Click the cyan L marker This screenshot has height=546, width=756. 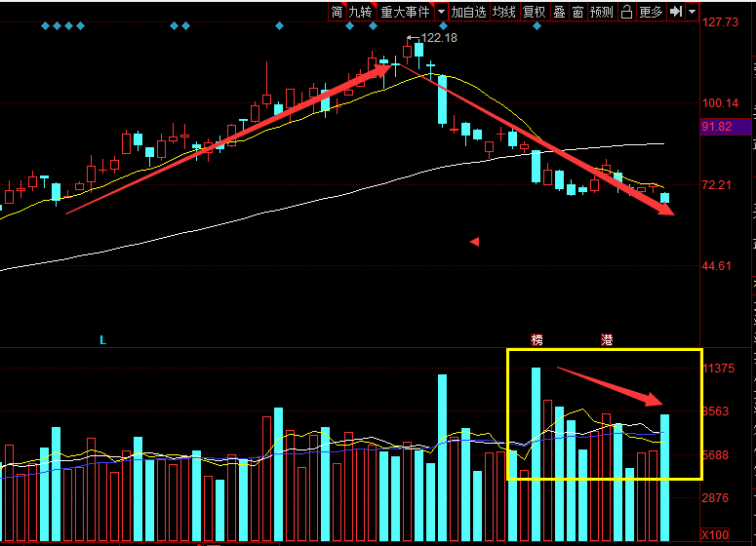coord(101,340)
